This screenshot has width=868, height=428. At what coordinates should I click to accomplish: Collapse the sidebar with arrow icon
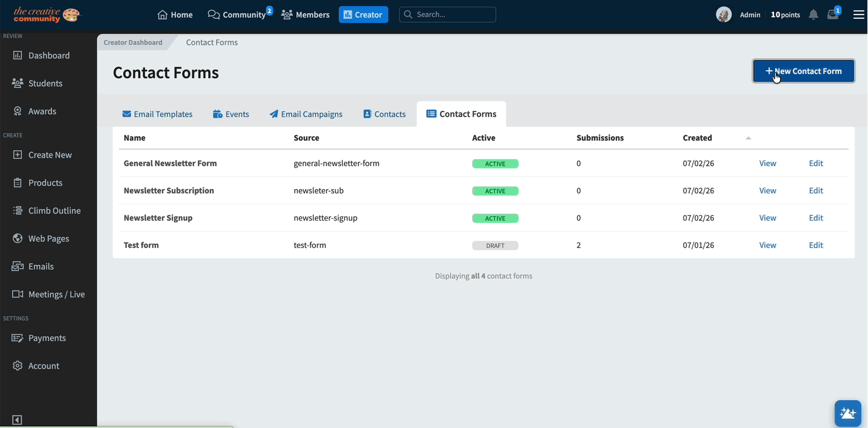(17, 420)
